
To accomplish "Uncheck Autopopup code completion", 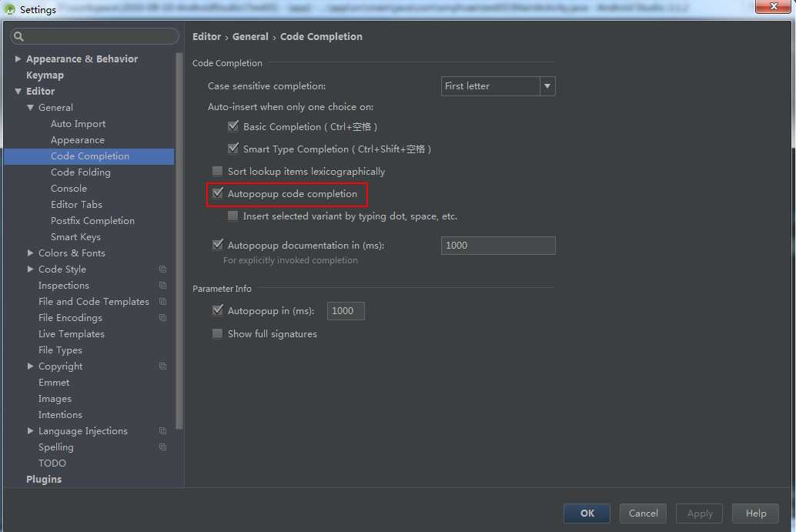I will tap(217, 193).
